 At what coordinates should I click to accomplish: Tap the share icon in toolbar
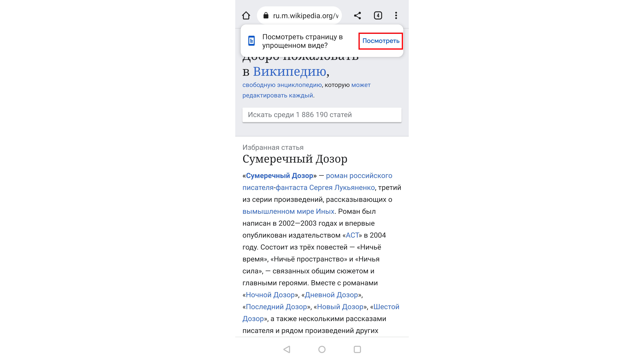coord(357,16)
